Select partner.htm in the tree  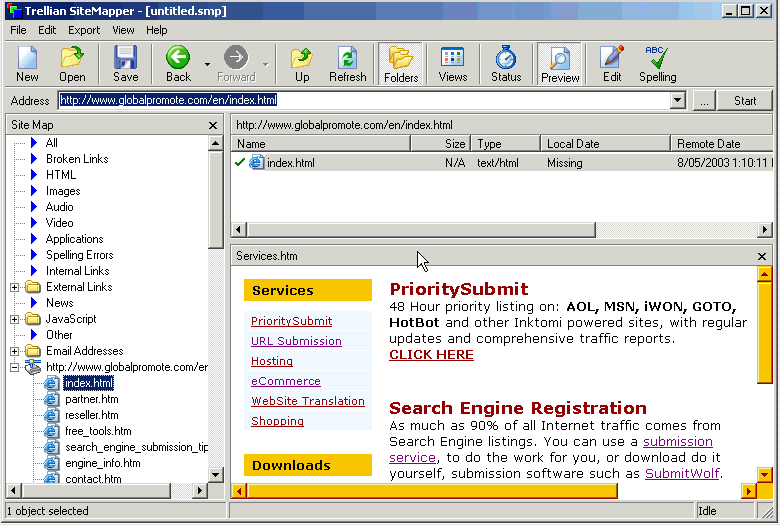click(92, 399)
